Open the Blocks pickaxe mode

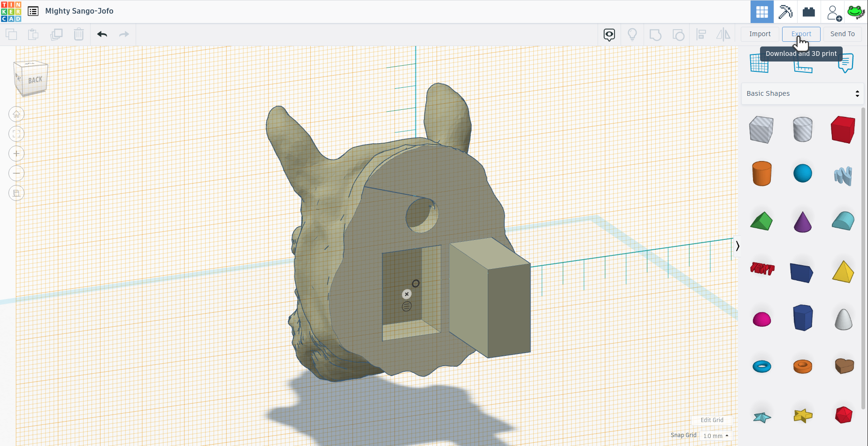coord(785,12)
